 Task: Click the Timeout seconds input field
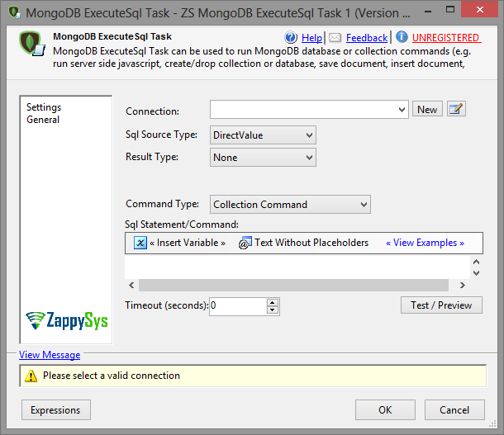(238, 306)
